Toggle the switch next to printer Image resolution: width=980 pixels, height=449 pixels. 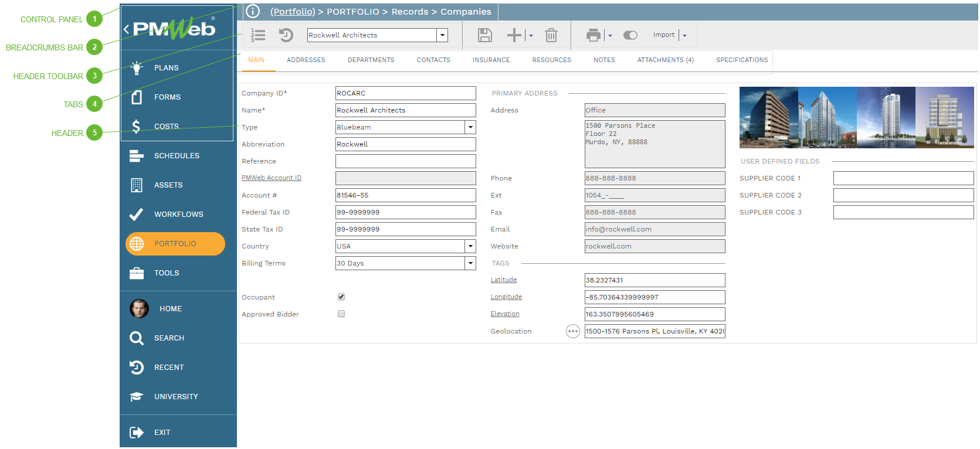(x=630, y=35)
